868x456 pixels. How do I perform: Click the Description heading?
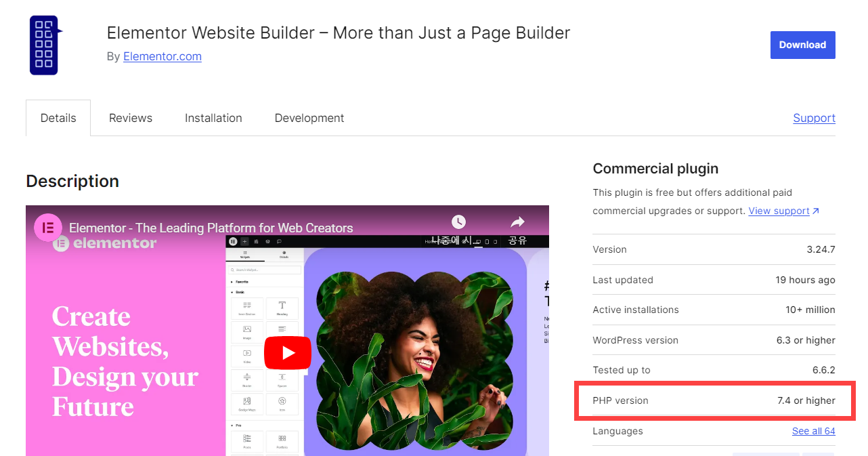(72, 181)
